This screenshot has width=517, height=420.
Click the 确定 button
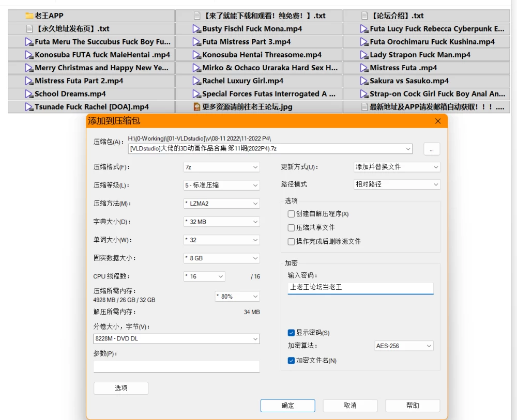[287, 406]
